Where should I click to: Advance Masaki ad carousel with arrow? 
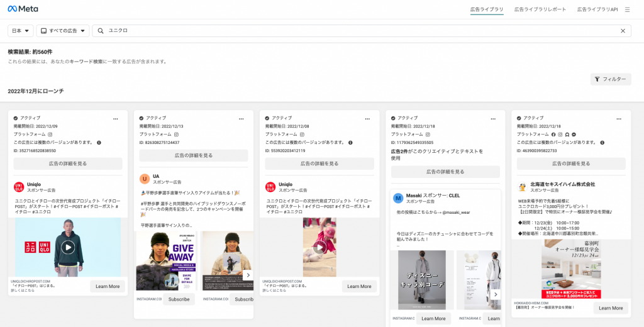496,294
